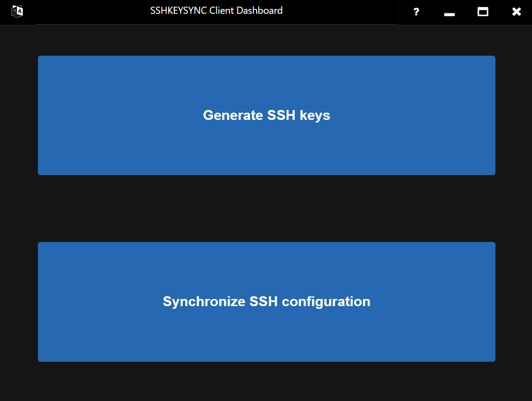The width and height of the screenshot is (532, 401).
Task: Minimize the SSHKEYSYNC dashboard window
Action: point(449,13)
